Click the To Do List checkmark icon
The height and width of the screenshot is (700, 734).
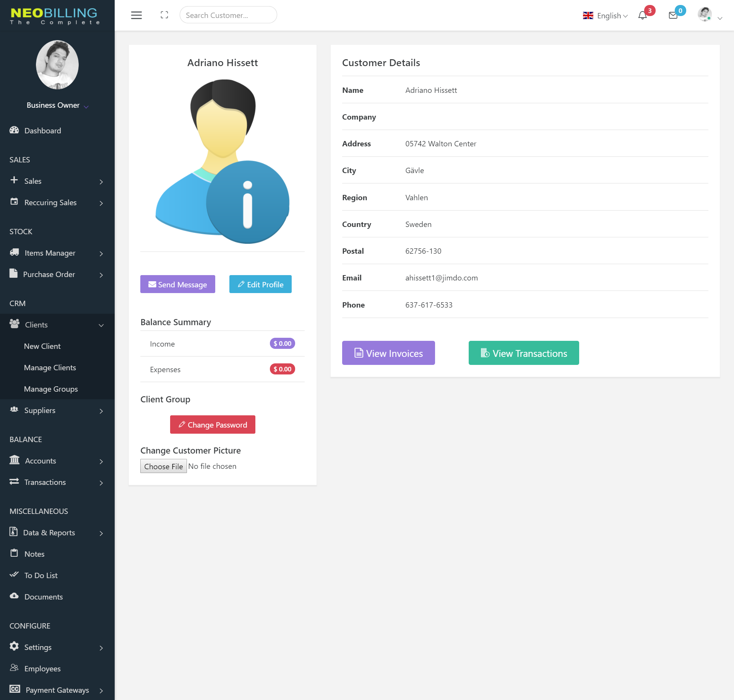pyautogui.click(x=14, y=575)
